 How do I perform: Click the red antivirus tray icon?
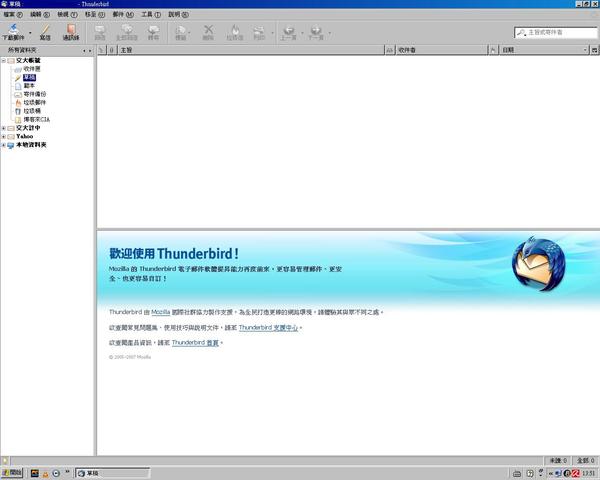pyautogui.click(x=576, y=473)
